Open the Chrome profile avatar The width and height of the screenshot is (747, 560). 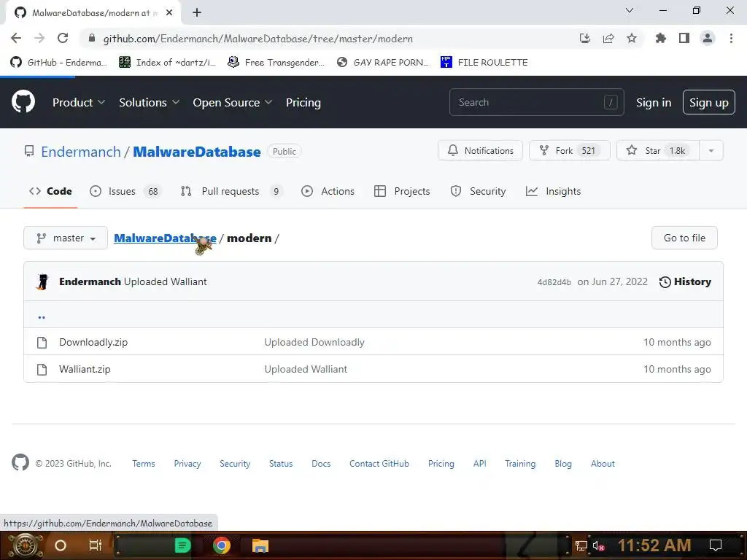(x=708, y=38)
